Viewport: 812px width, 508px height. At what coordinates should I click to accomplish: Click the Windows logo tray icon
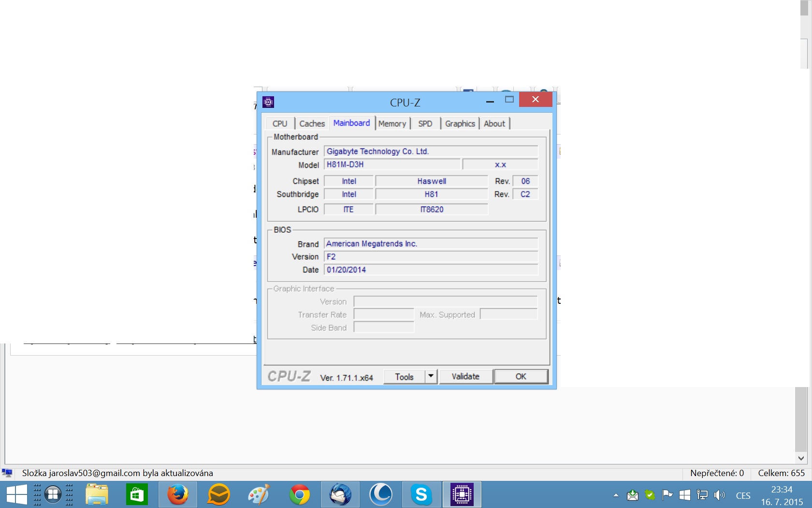[x=684, y=495]
